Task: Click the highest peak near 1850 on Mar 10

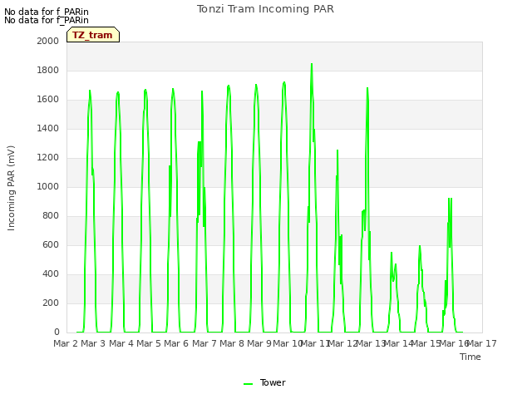Action: pos(312,64)
